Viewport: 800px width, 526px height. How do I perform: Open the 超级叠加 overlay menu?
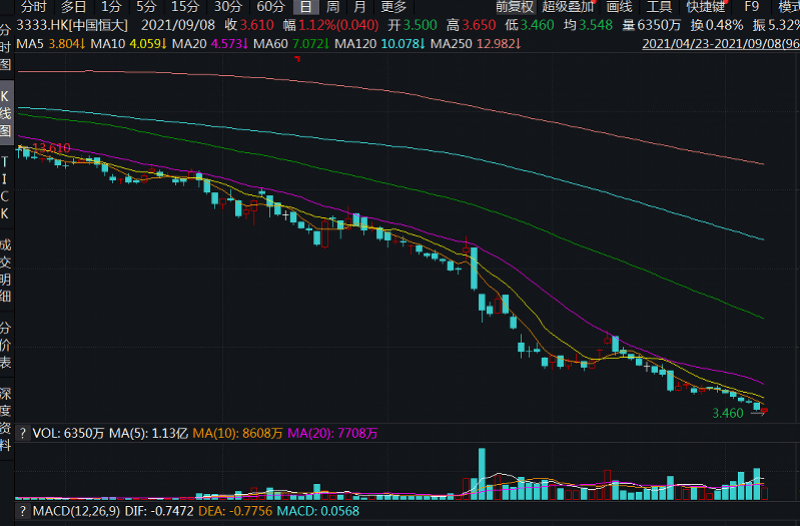pyautogui.click(x=568, y=6)
